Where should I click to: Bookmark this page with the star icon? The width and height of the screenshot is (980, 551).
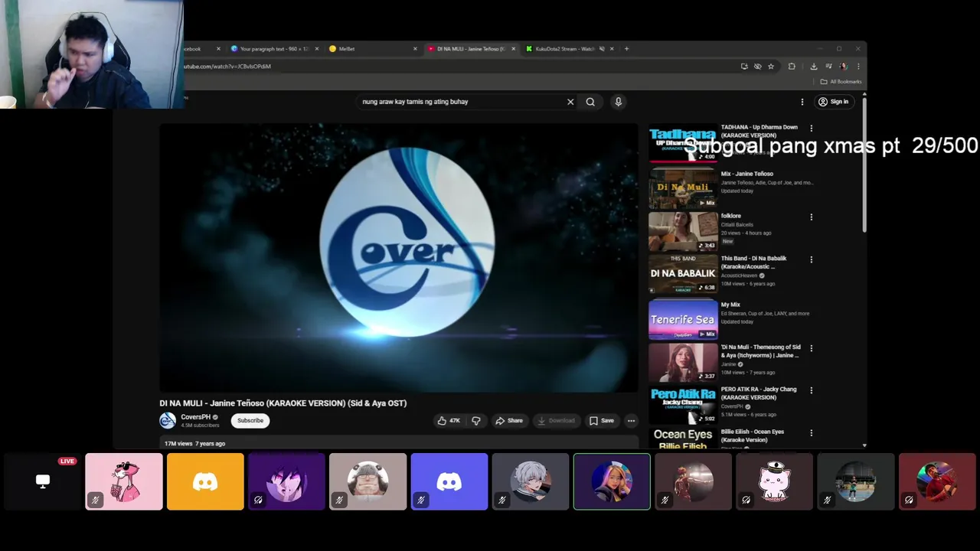(x=771, y=67)
